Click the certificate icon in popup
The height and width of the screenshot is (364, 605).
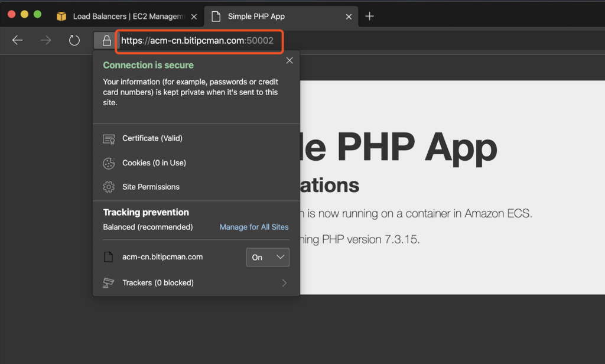click(109, 139)
